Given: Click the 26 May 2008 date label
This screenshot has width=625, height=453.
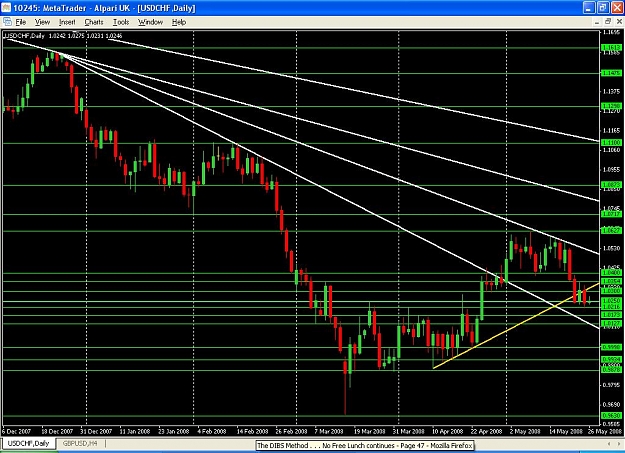Looking at the screenshot, I should point(605,431).
